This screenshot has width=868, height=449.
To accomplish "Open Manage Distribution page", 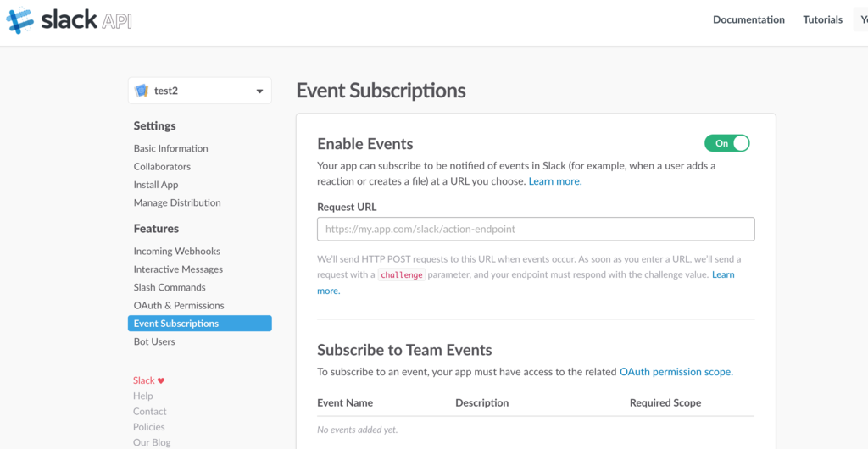I will point(177,202).
